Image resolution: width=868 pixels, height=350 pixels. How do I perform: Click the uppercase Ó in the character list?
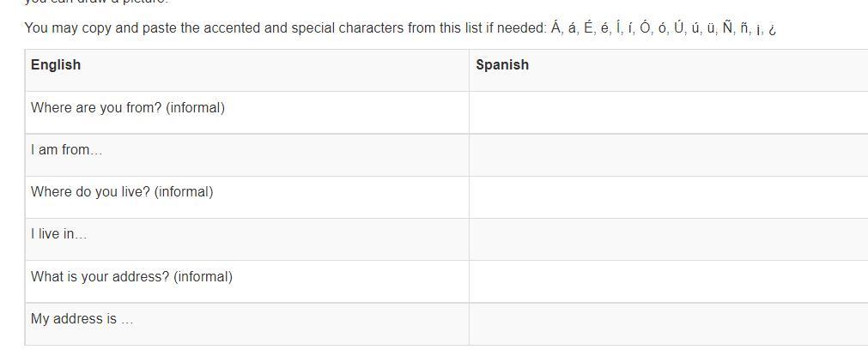pos(646,27)
